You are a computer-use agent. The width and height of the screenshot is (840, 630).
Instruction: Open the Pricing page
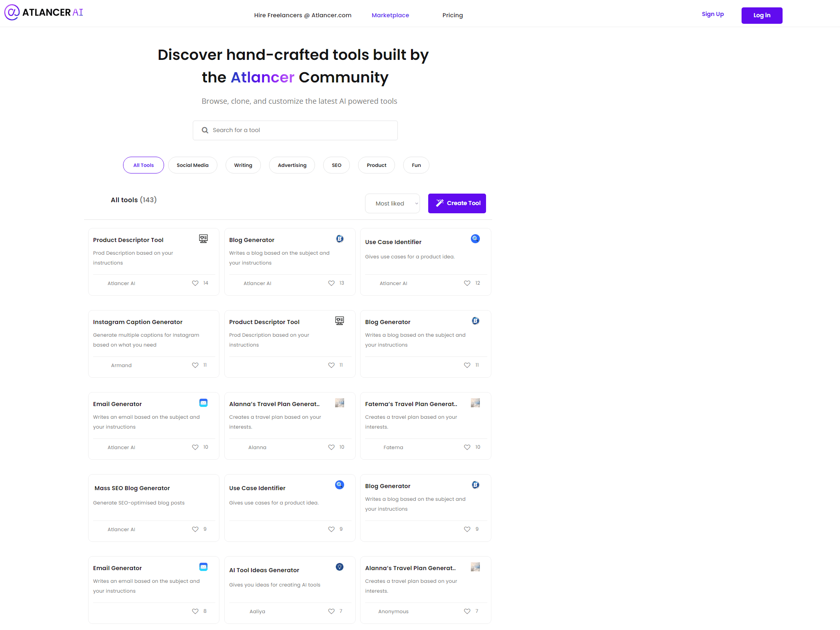(x=453, y=15)
